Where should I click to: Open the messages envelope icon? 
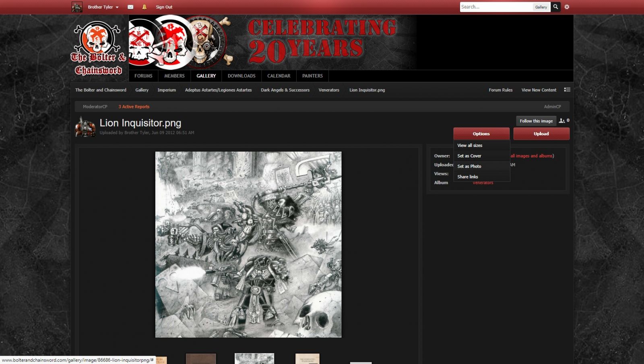pos(130,7)
